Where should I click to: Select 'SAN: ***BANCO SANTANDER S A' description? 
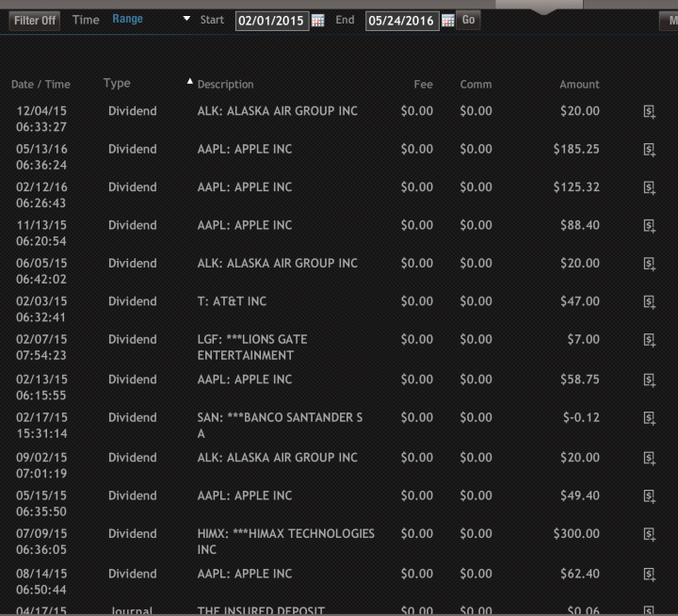(x=280, y=425)
